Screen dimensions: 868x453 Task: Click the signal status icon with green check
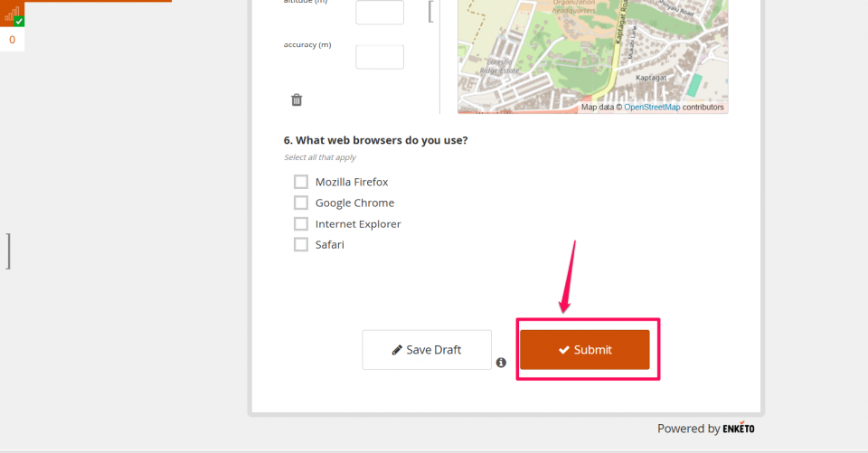tap(13, 15)
